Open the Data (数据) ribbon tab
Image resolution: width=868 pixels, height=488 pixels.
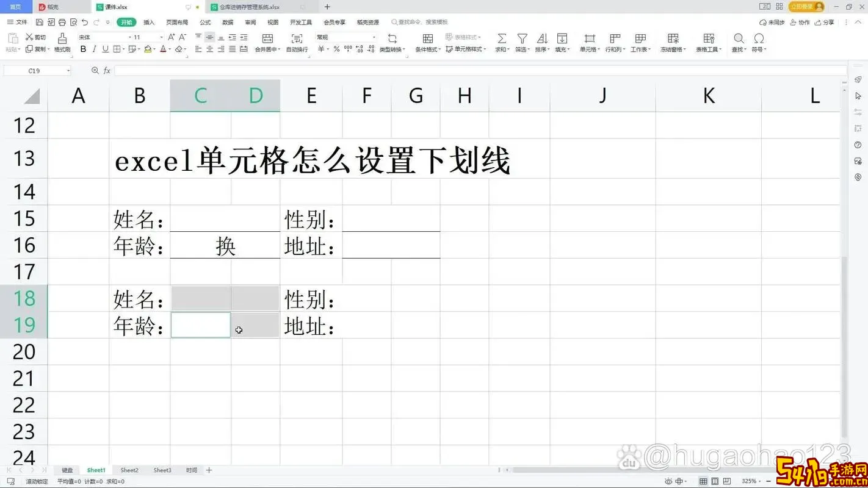tap(228, 22)
